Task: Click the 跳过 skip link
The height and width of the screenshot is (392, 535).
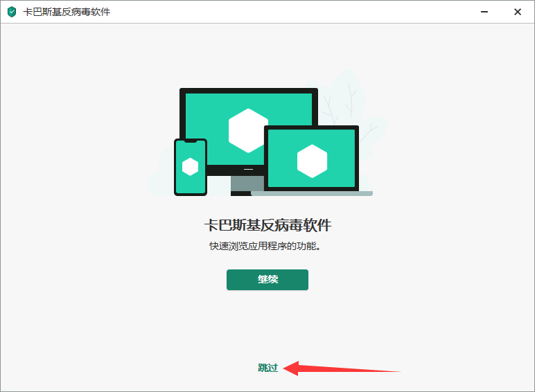Action: click(x=267, y=368)
